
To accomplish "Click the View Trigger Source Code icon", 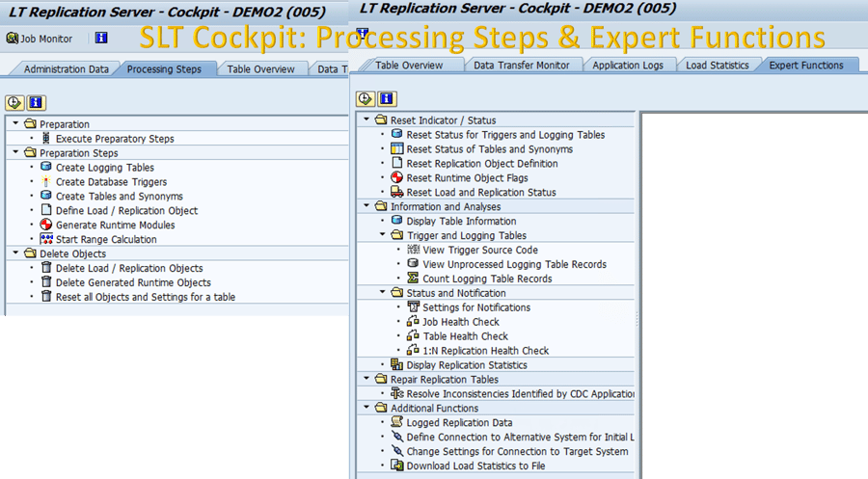I will 414,249.
